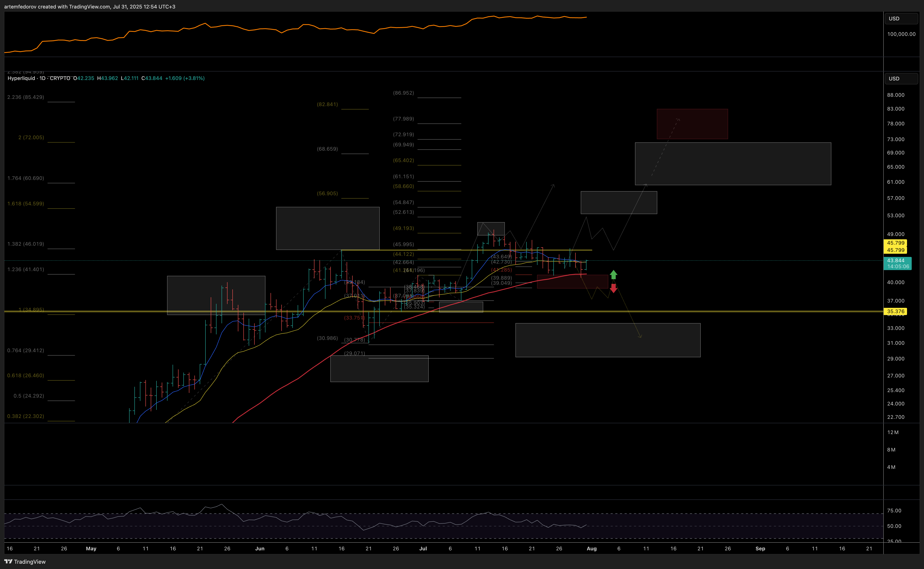Select the Fib label 1.236 (41.401)

click(x=26, y=269)
